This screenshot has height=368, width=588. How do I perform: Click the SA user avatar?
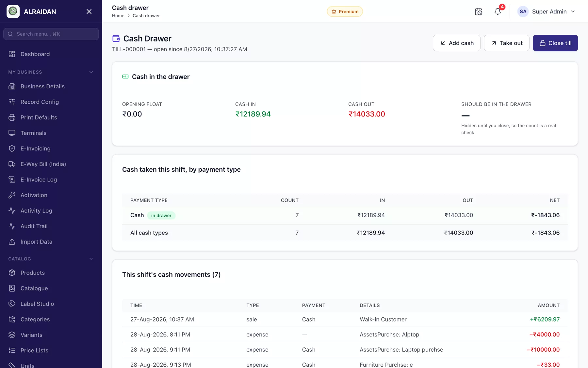(523, 11)
